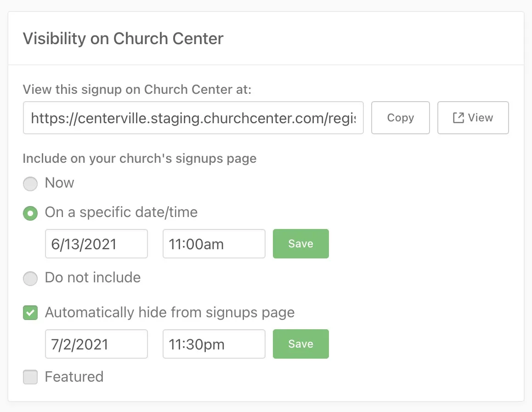Choose the "Do not include" radio button
This screenshot has height=412, width=532.
click(30, 279)
